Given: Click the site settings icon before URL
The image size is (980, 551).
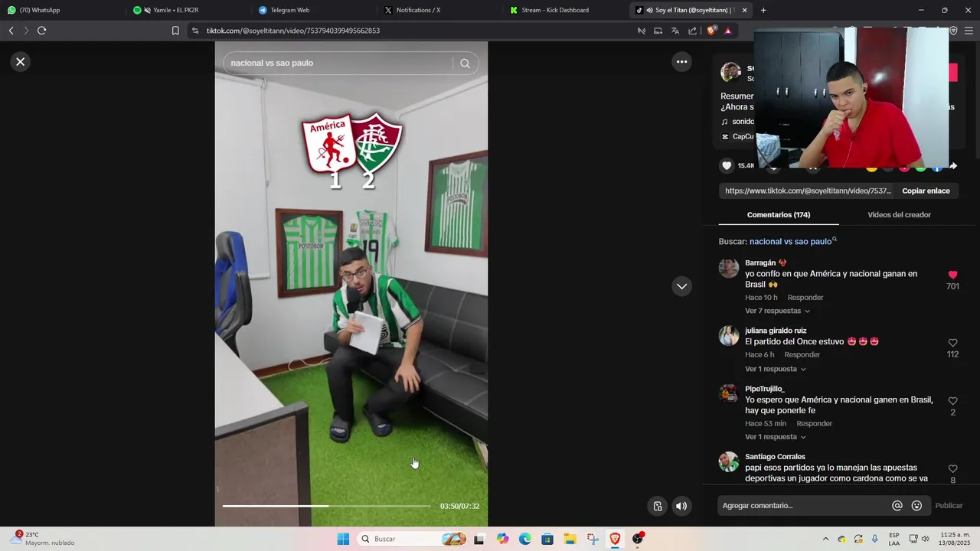Looking at the screenshot, I should pos(195,31).
